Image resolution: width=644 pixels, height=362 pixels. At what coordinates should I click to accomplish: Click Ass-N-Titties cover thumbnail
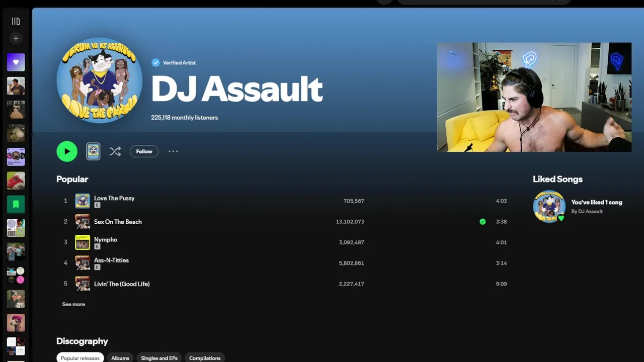point(83,263)
